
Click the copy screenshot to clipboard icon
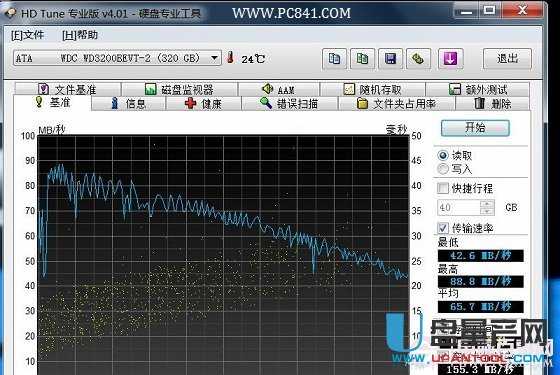(x=362, y=59)
